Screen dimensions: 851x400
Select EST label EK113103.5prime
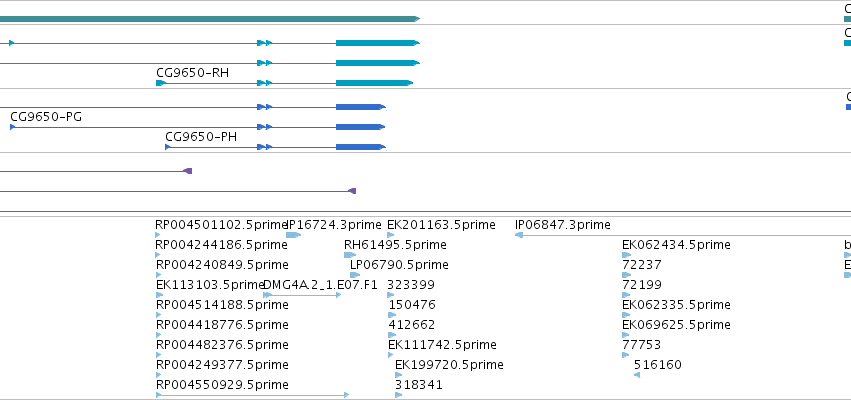(x=209, y=285)
